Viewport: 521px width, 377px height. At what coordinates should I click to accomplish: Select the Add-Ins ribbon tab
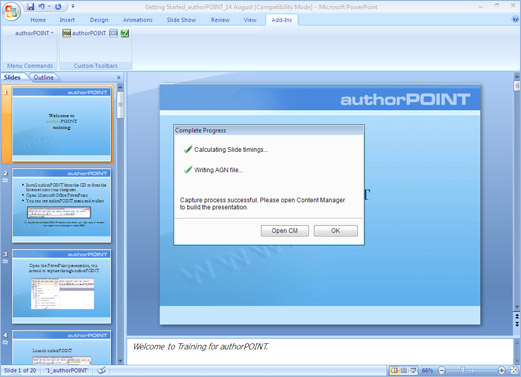point(282,20)
